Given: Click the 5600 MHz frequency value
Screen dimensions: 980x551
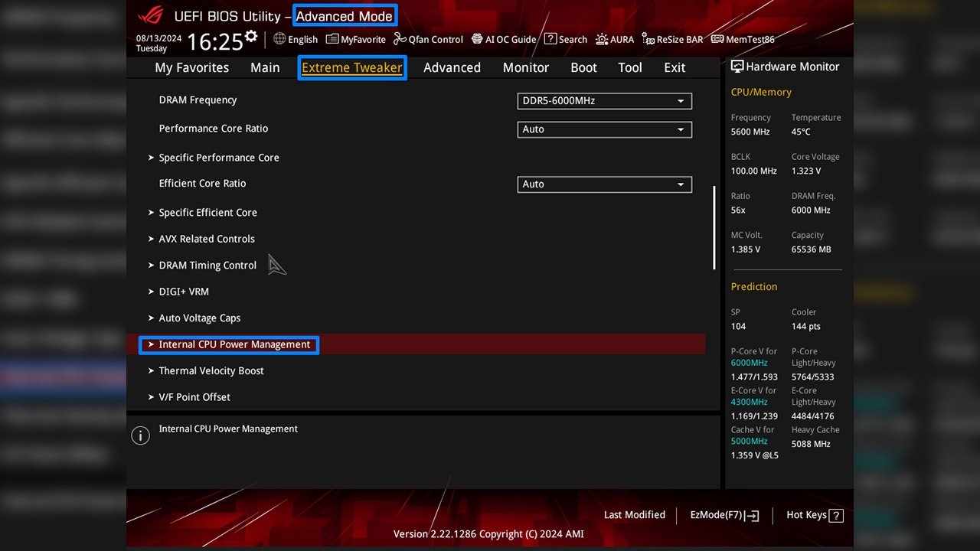Looking at the screenshot, I should point(750,132).
